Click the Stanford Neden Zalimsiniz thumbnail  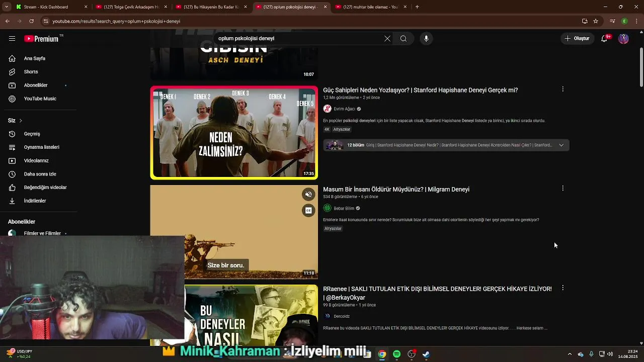[234, 133]
